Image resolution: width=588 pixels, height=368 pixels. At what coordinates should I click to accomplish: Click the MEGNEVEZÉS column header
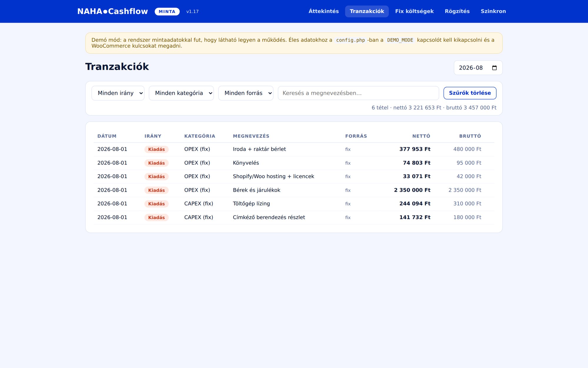point(251,136)
